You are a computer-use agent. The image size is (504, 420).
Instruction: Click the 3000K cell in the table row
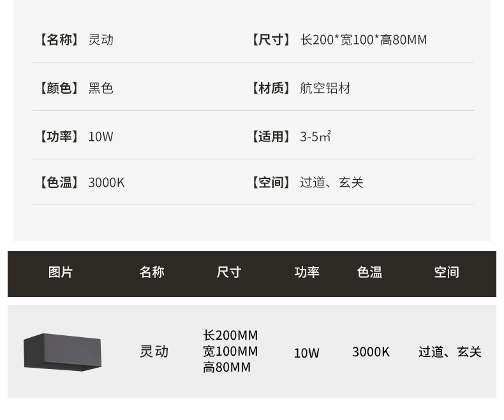point(371,351)
